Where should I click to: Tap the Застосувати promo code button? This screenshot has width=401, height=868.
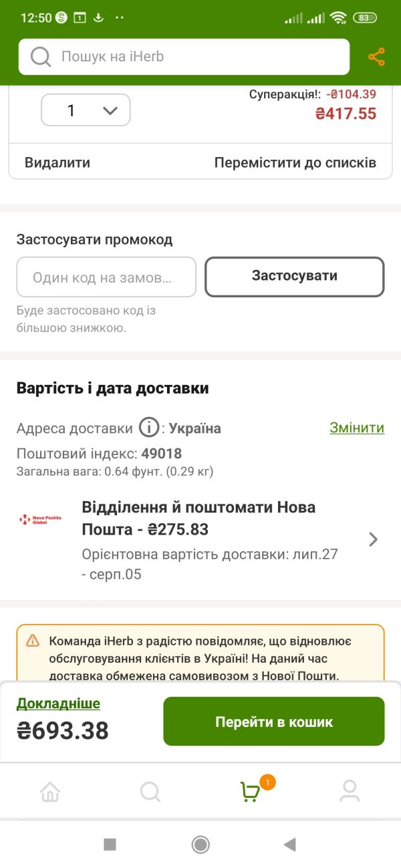[x=295, y=277]
